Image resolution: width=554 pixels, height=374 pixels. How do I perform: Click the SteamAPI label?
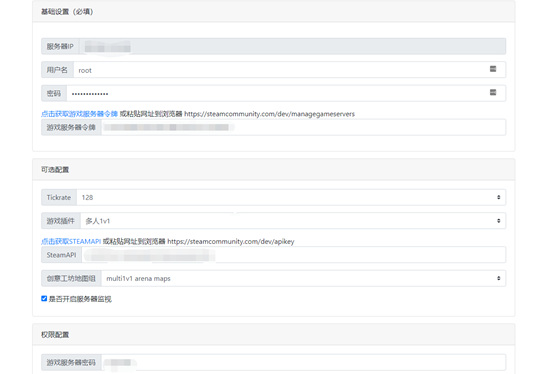61,255
